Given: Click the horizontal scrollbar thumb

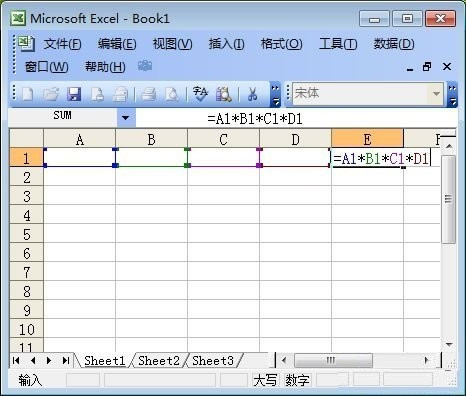Looking at the screenshot, I should pyautogui.click(x=333, y=360).
